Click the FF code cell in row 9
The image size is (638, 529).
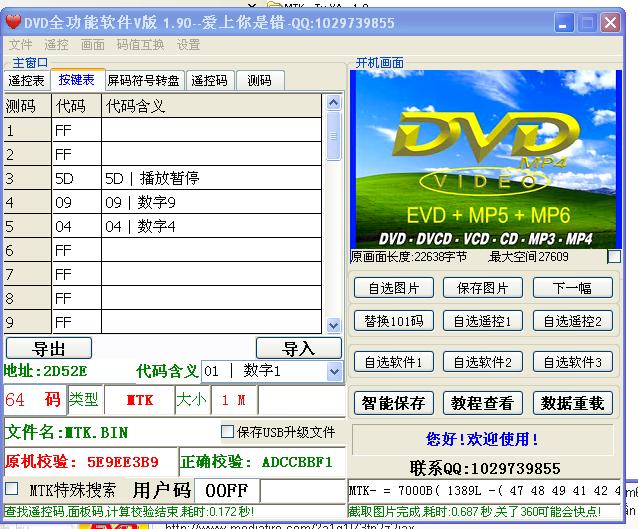(x=76, y=322)
